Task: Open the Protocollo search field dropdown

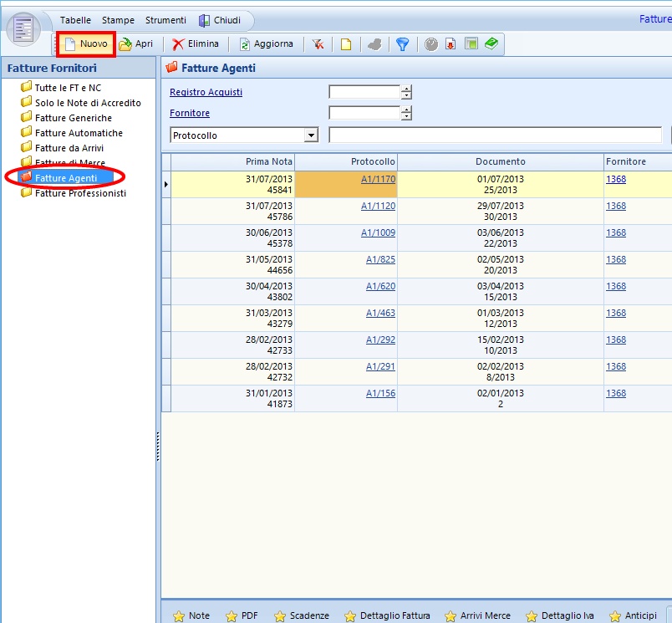Action: pos(311,135)
